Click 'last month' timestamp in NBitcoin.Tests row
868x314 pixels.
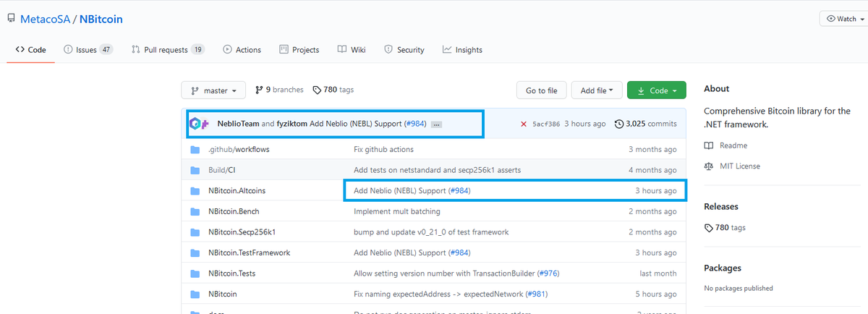[659, 273]
